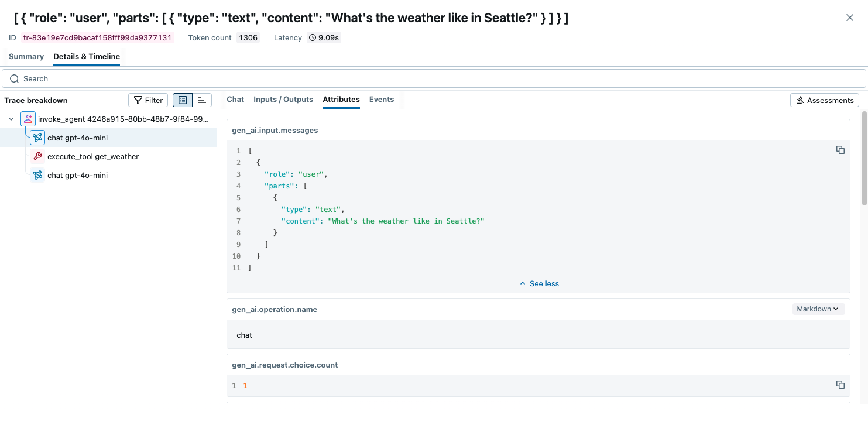This screenshot has width=868, height=425.
Task: Open the Inputs / Outputs tab
Action: pyautogui.click(x=283, y=100)
